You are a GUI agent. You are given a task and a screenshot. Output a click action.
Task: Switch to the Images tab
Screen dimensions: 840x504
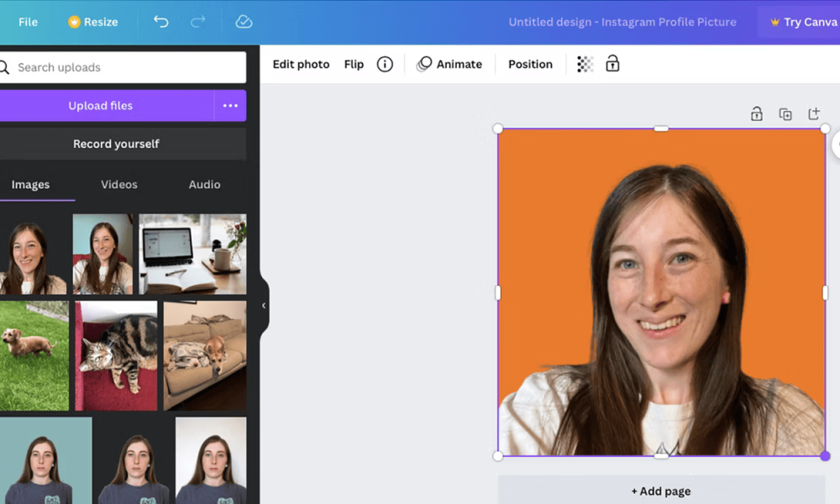tap(30, 185)
